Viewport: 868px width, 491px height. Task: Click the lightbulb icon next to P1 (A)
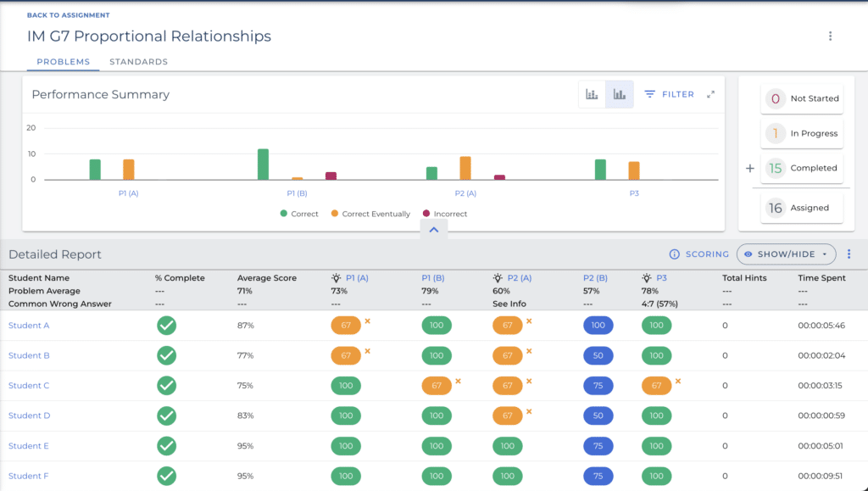point(337,278)
